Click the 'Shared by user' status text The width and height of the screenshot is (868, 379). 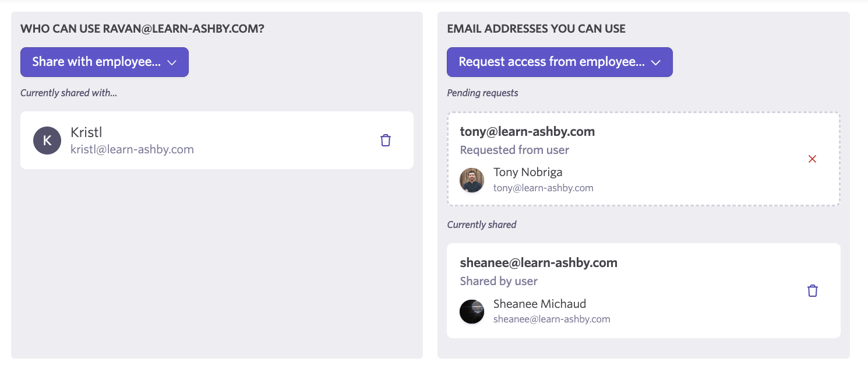499,281
